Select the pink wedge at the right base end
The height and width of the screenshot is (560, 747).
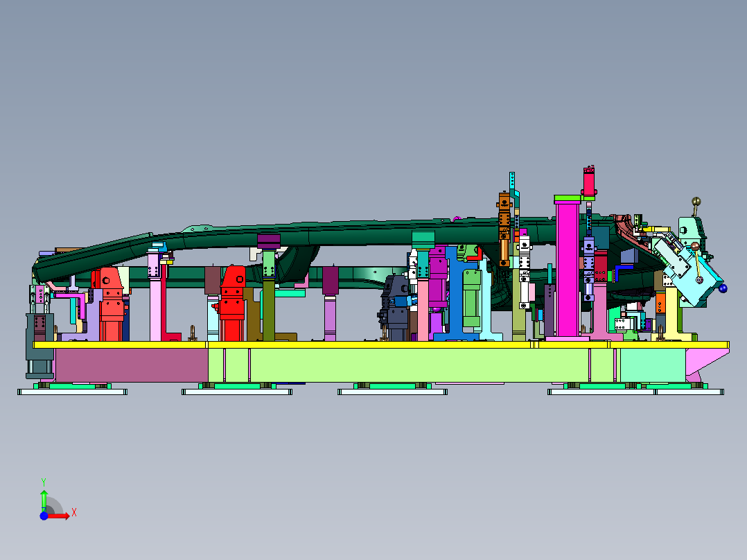click(707, 360)
